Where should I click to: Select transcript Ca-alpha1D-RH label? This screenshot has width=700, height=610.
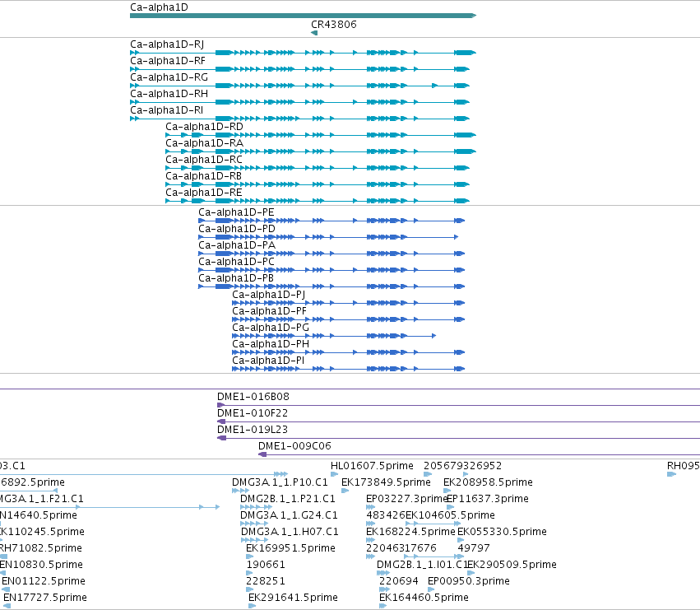coord(169,94)
